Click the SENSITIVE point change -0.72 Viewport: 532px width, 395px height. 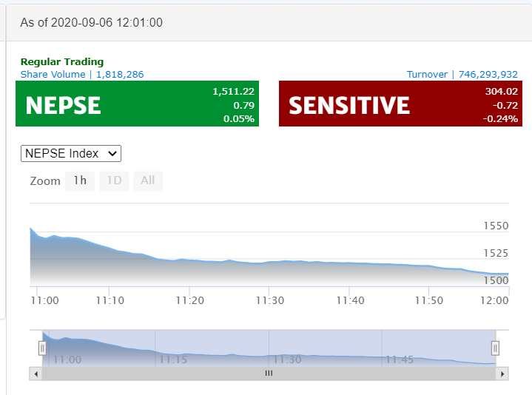click(505, 106)
